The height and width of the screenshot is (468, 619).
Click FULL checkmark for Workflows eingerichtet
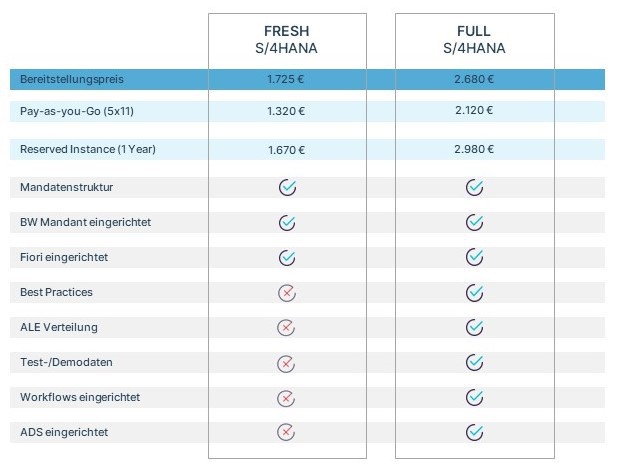tap(474, 397)
